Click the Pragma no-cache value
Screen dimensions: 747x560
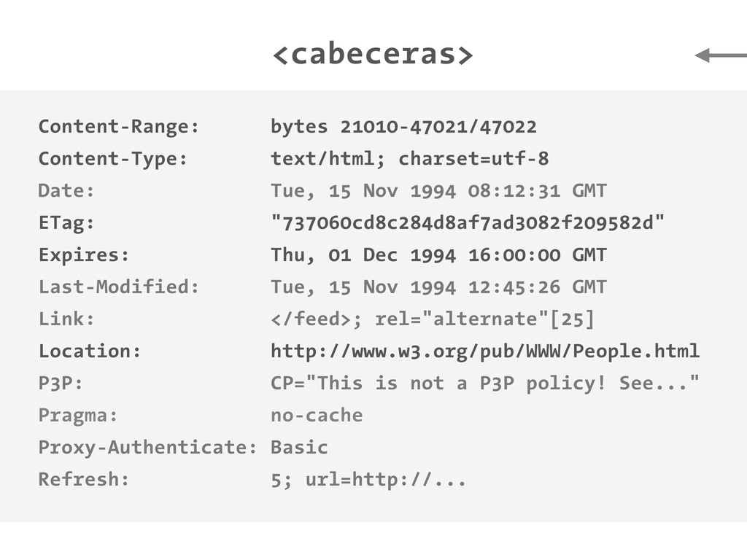[317, 416]
